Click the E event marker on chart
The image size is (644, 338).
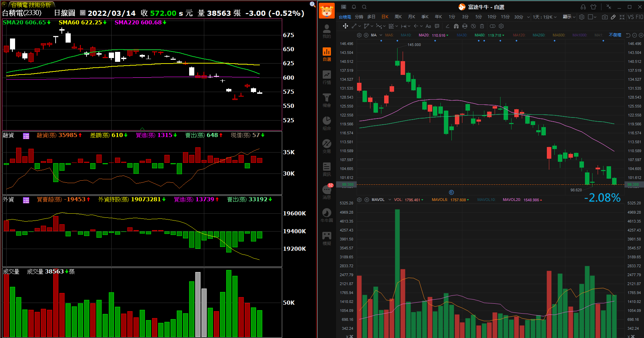click(451, 192)
